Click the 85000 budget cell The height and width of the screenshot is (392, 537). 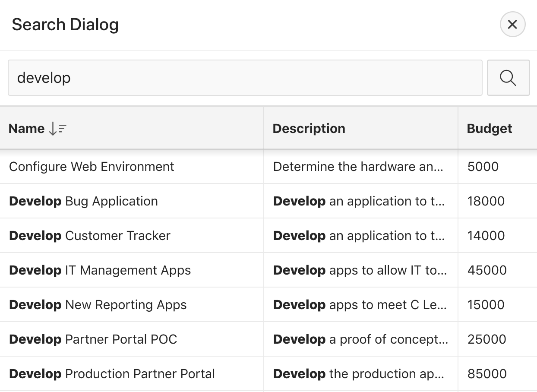[x=487, y=374]
